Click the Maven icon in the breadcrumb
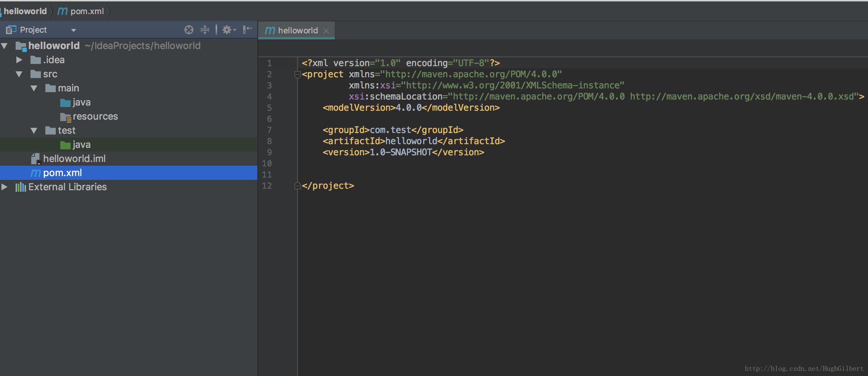 [x=62, y=11]
